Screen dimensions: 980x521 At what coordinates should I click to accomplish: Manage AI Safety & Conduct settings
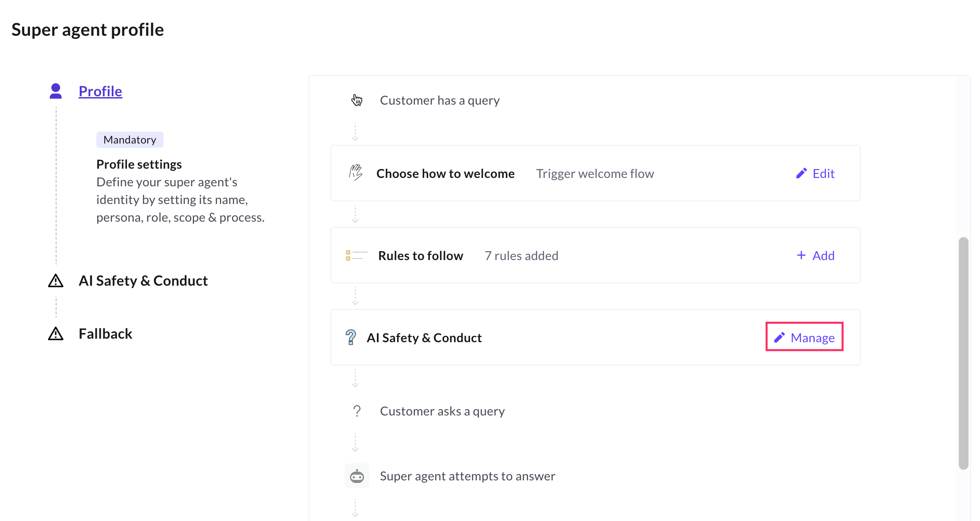click(x=804, y=337)
